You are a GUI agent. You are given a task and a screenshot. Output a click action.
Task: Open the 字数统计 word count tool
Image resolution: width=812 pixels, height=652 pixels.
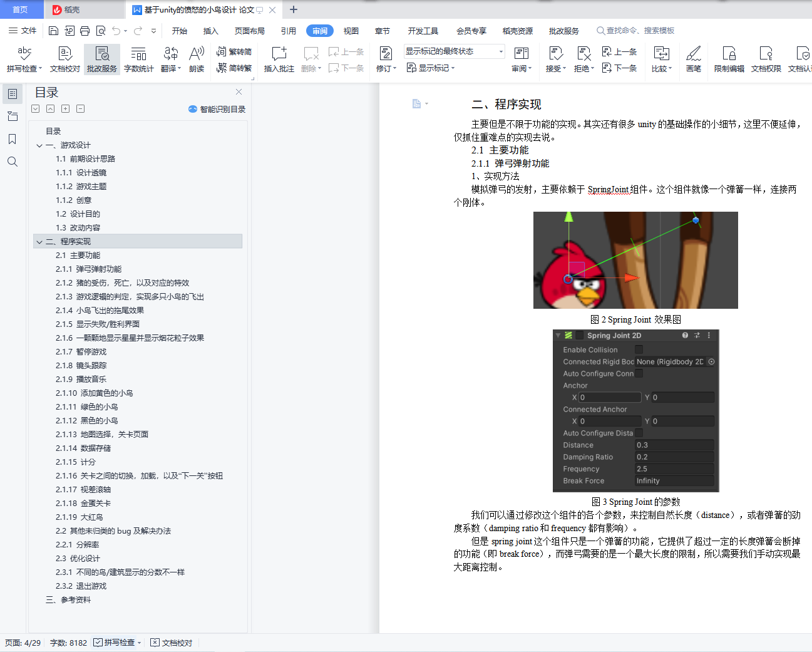(139, 60)
